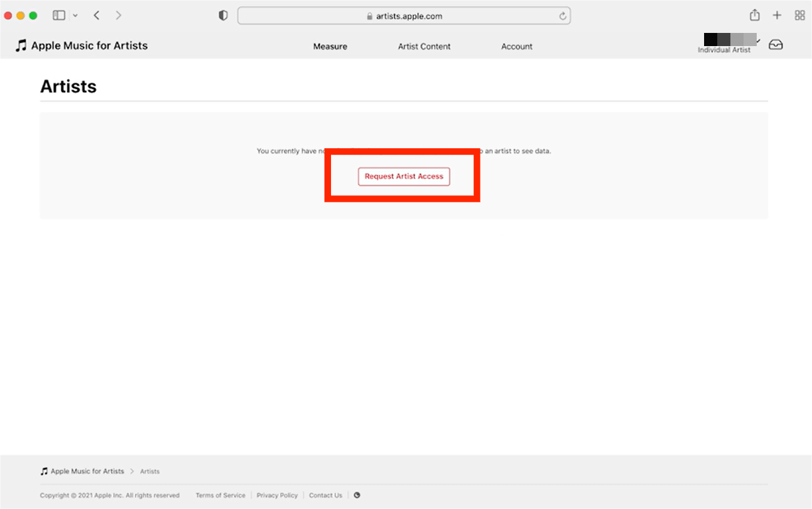The height and width of the screenshot is (509, 812).
Task: Open the Measure tab
Action: coord(330,47)
